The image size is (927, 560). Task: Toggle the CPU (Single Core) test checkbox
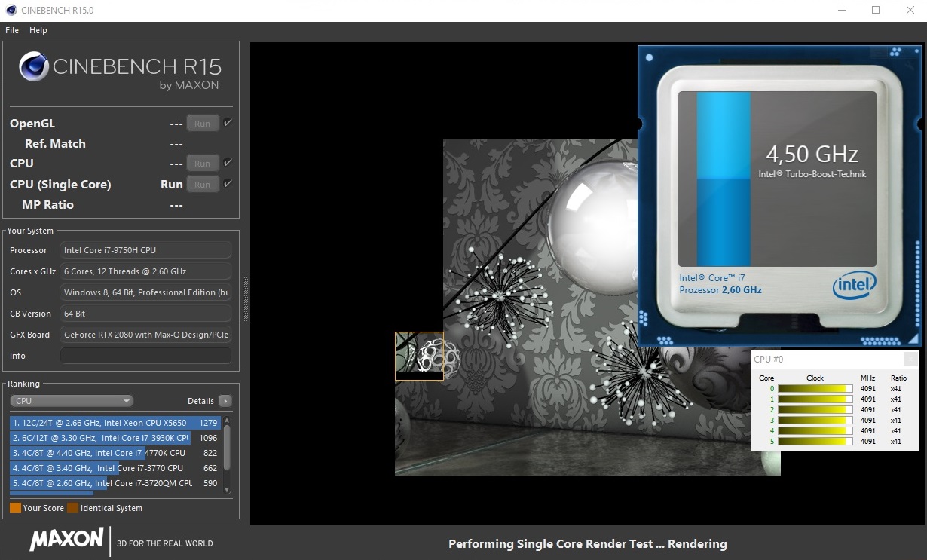click(x=228, y=183)
